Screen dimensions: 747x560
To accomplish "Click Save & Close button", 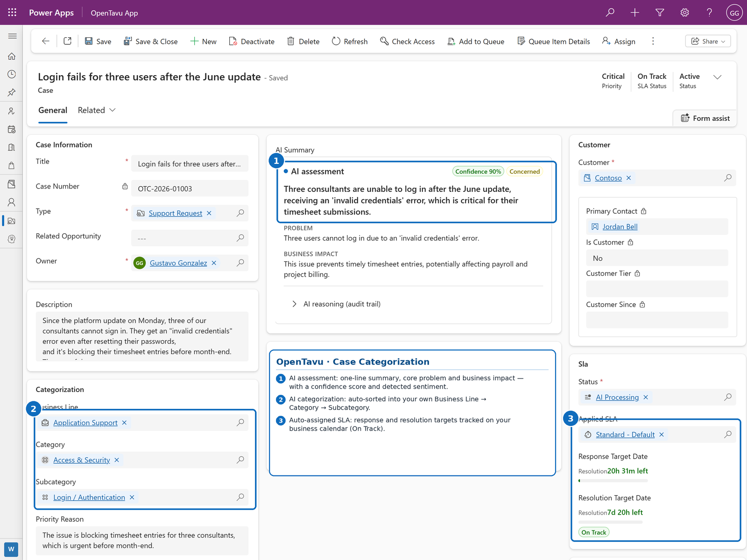I will [150, 42].
